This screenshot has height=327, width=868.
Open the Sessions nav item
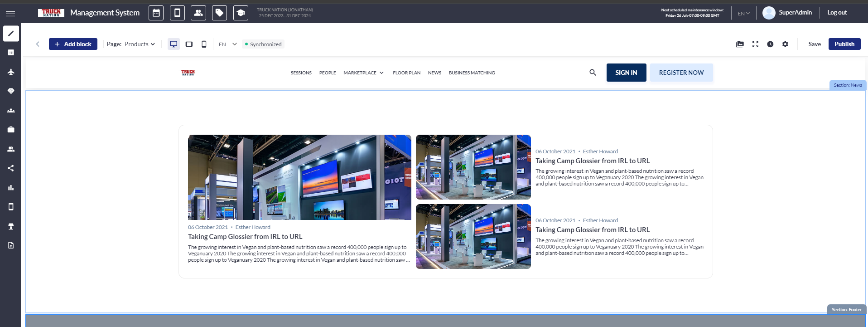click(301, 73)
